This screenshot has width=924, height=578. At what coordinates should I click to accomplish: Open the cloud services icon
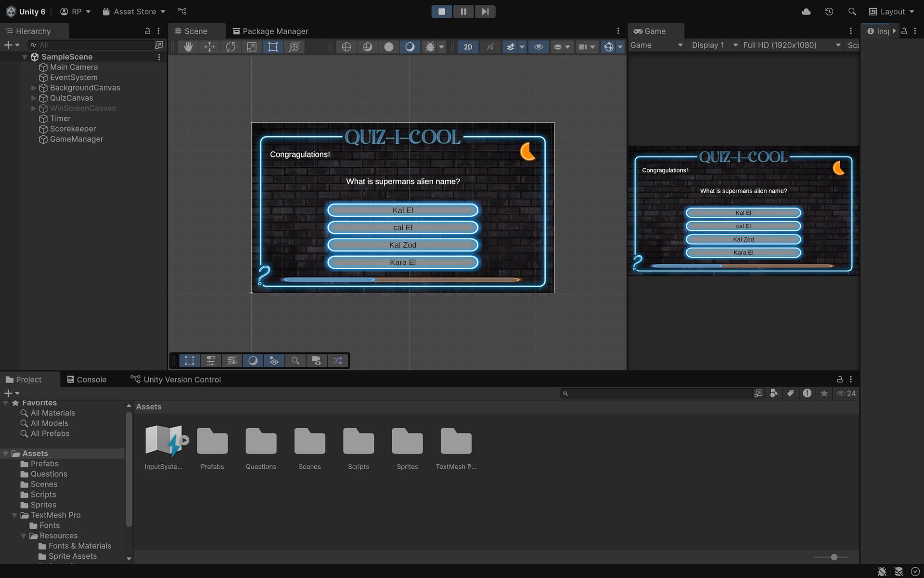(x=806, y=12)
